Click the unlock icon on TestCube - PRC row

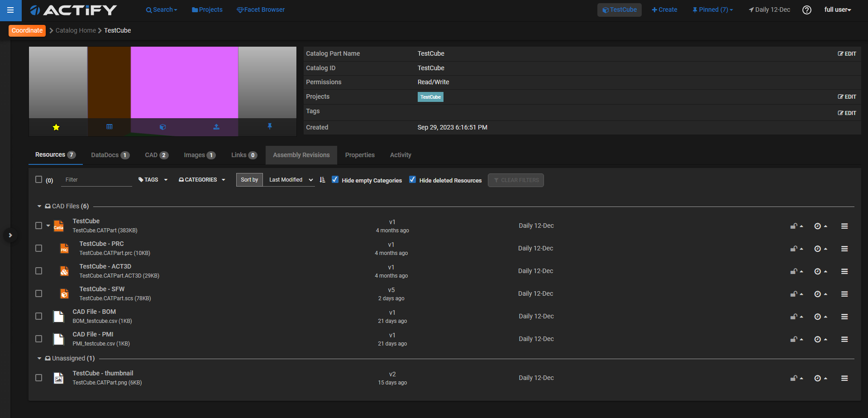794,249
